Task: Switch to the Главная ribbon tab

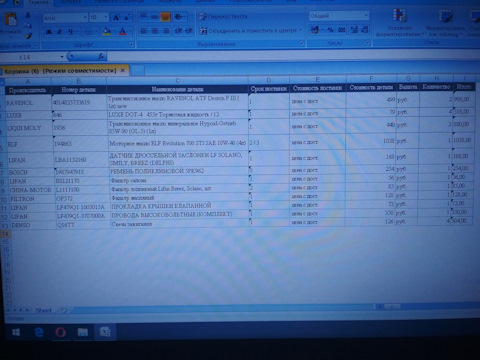Action: click(x=39, y=2)
